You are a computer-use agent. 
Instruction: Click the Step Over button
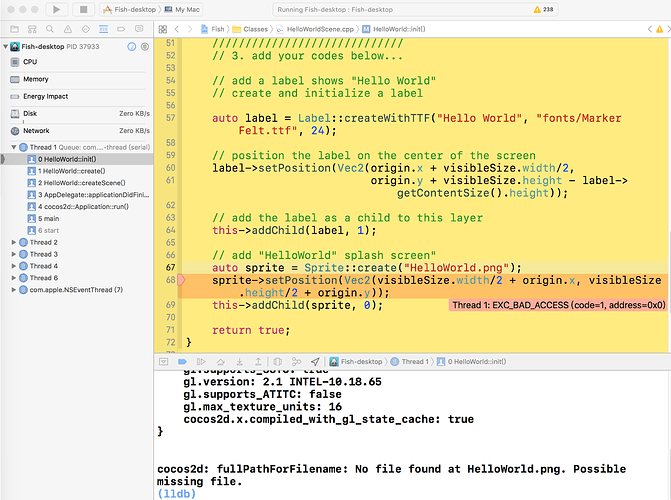pyautogui.click(x=220, y=362)
